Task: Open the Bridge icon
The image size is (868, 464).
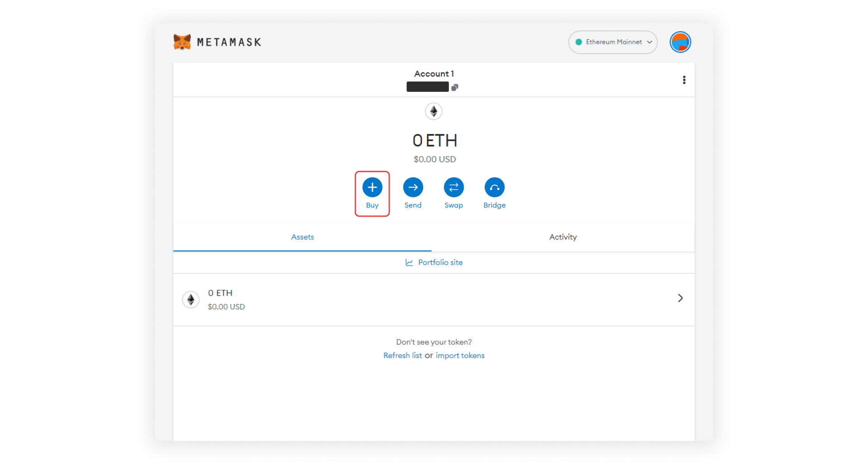Action: tap(494, 187)
